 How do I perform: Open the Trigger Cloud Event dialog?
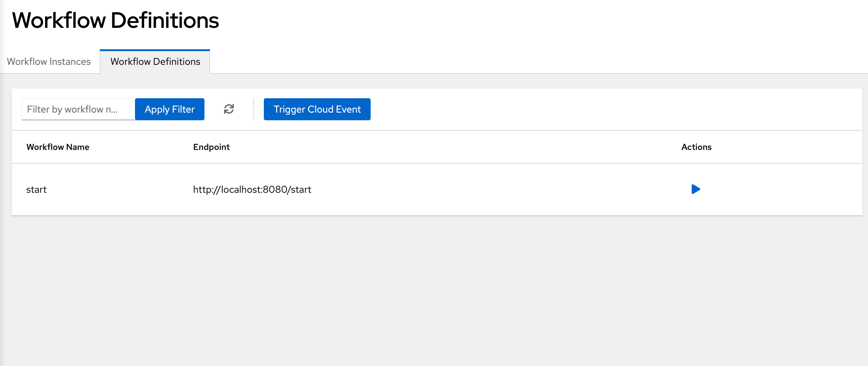pyautogui.click(x=317, y=109)
